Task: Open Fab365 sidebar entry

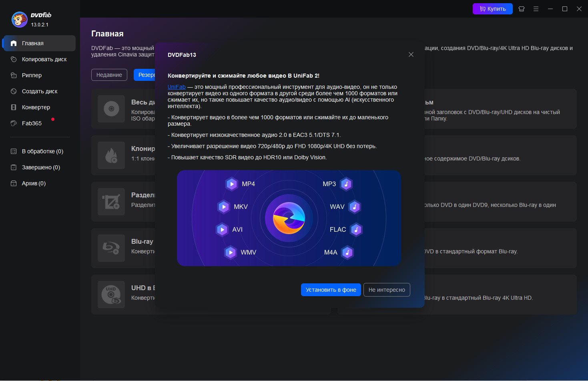Action: pos(39,123)
